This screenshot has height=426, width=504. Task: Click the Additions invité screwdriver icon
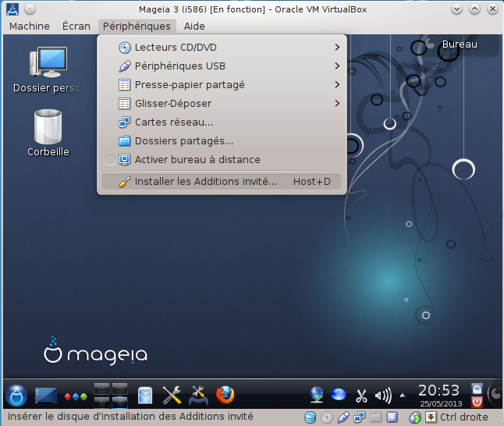[x=125, y=182]
